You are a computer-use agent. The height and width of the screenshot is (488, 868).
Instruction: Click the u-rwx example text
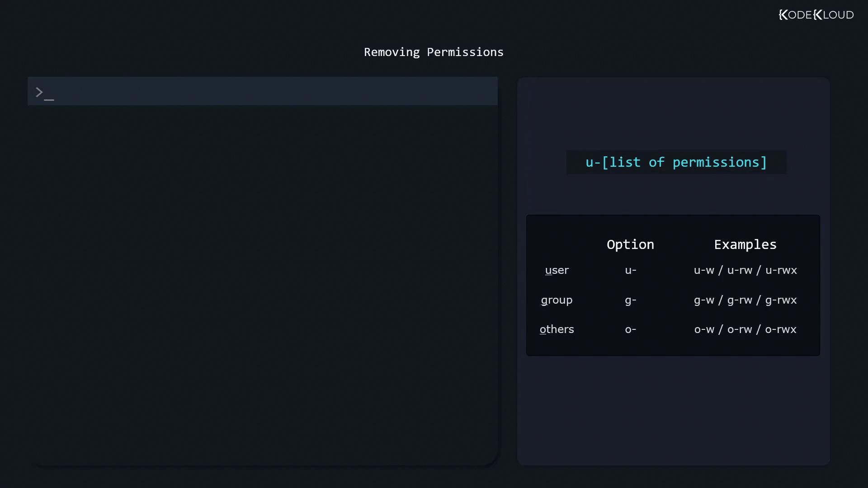(x=781, y=270)
